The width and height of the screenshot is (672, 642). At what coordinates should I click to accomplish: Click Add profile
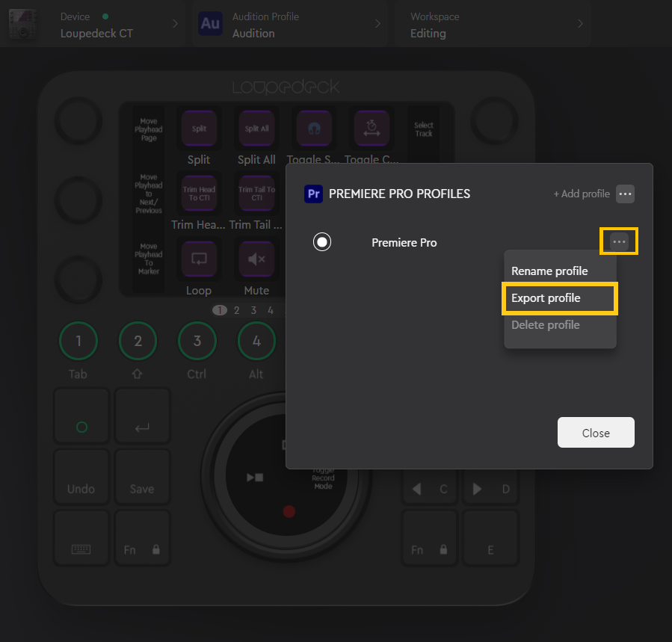tap(582, 194)
